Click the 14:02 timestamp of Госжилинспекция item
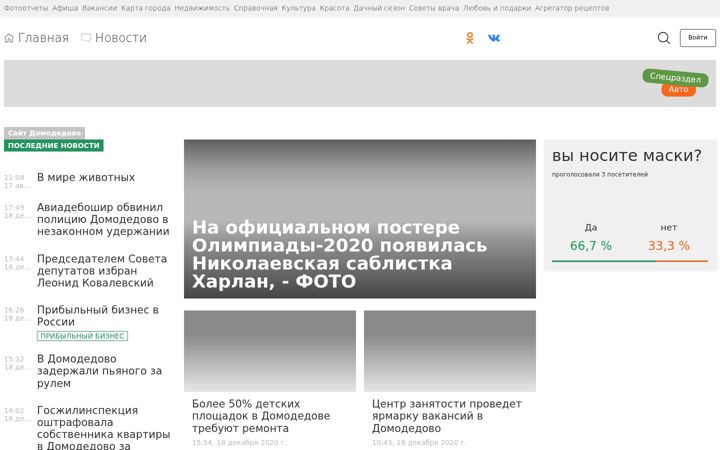 [x=14, y=411]
